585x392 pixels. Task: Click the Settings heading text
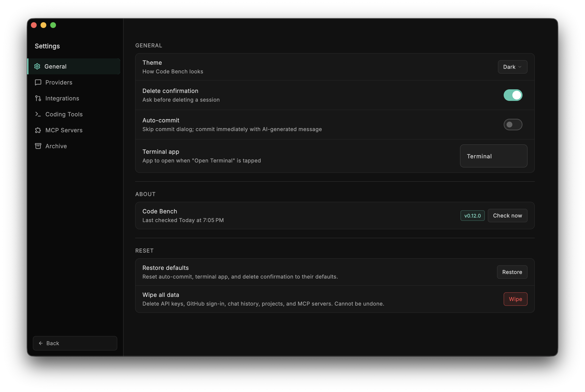47,46
